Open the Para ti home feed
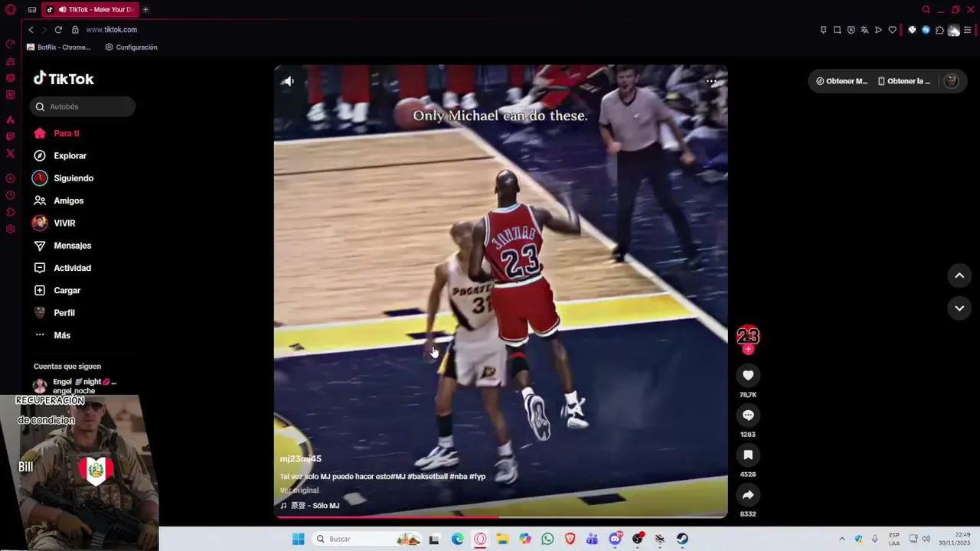The width and height of the screenshot is (980, 551). (57, 133)
